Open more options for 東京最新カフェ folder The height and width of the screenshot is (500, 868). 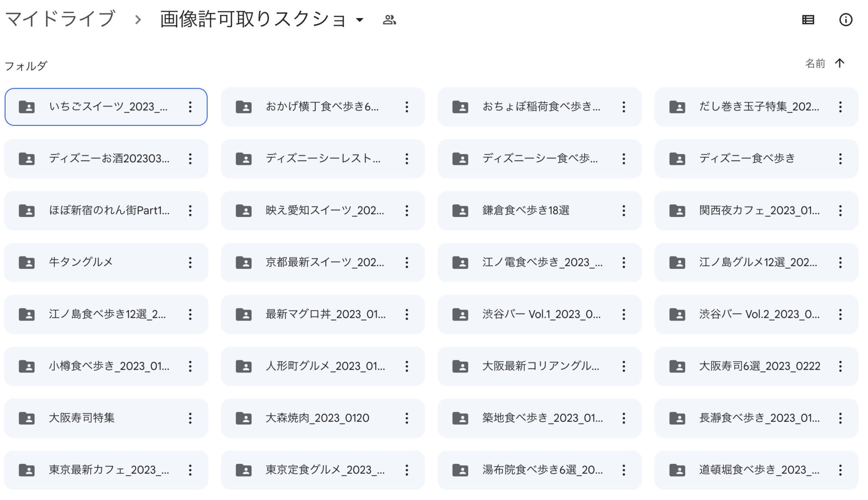tap(190, 470)
